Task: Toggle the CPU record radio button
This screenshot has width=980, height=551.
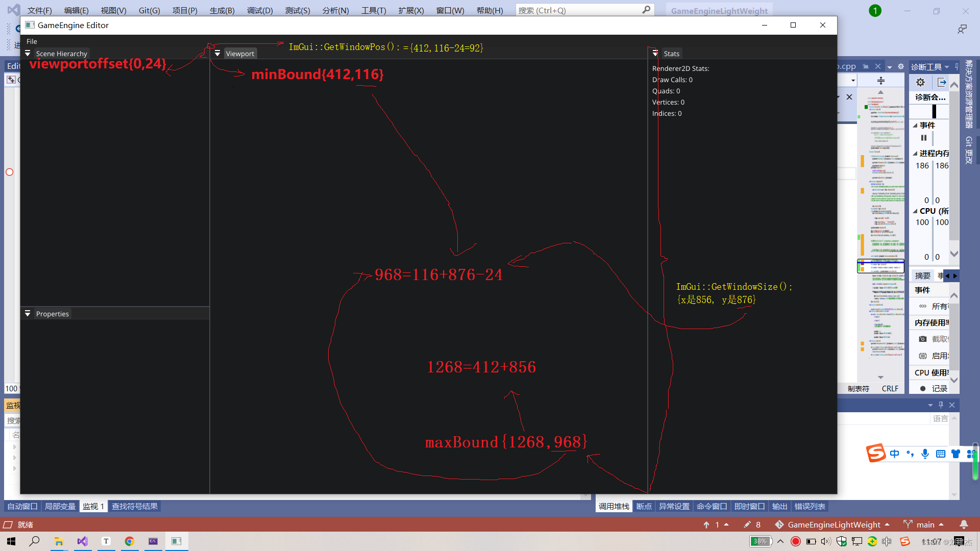Action: click(923, 389)
